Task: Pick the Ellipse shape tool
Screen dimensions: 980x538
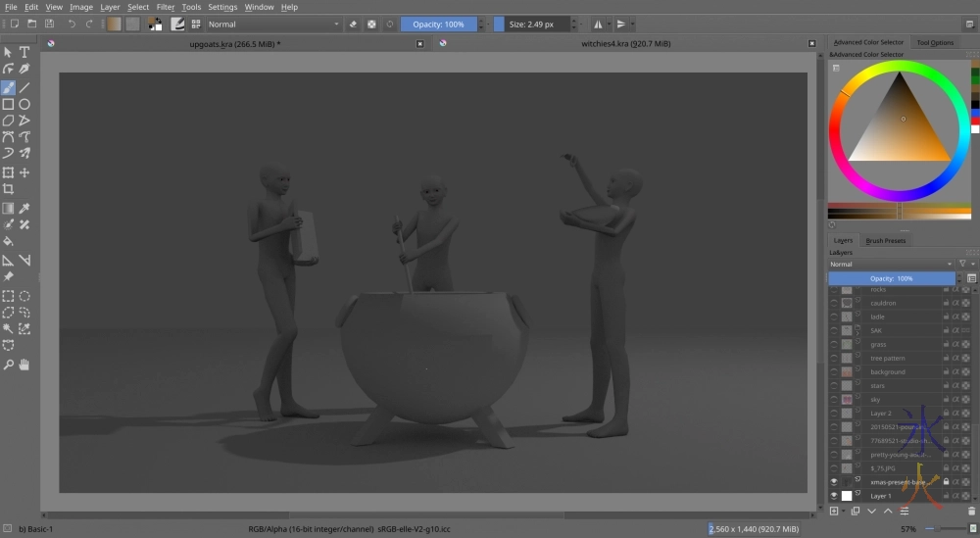Action: click(x=24, y=104)
